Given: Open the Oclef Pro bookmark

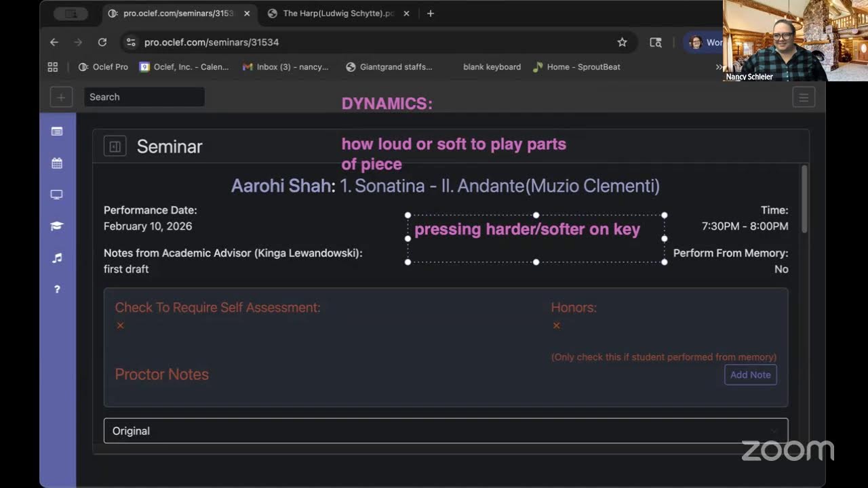Looking at the screenshot, I should 103,67.
